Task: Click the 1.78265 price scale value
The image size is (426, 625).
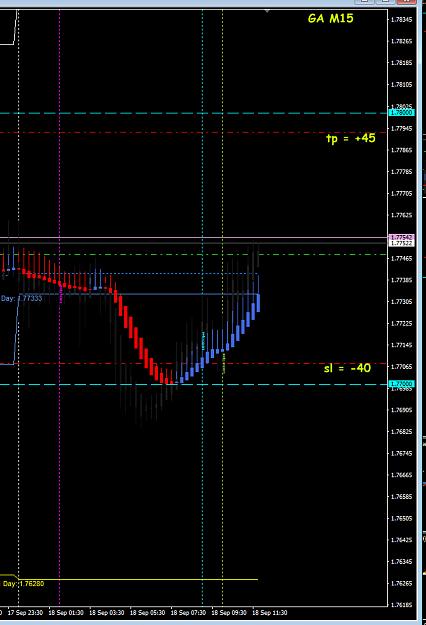Action: (402, 41)
